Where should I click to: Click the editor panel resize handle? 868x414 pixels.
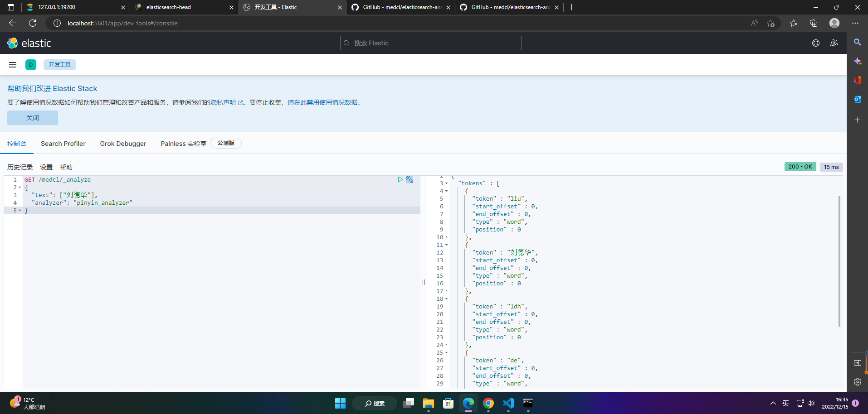(x=424, y=282)
